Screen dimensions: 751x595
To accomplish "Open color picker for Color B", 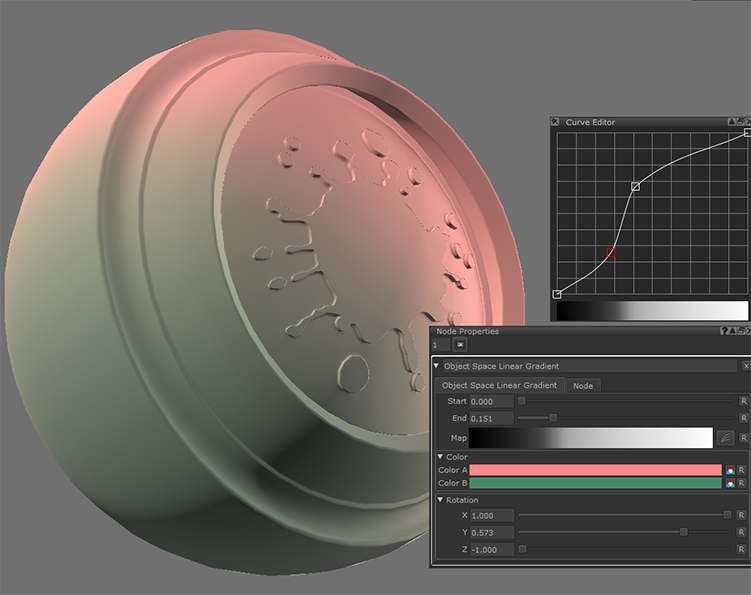I will pyautogui.click(x=731, y=483).
